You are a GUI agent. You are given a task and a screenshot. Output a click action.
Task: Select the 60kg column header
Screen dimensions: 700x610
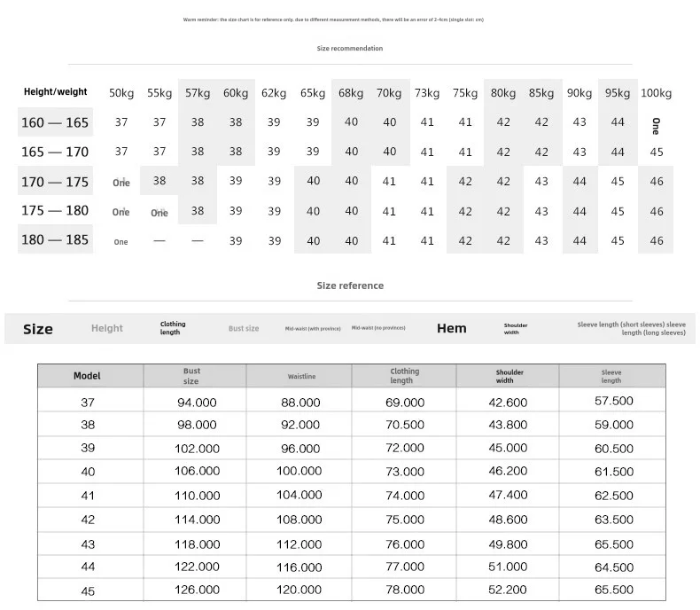click(236, 93)
